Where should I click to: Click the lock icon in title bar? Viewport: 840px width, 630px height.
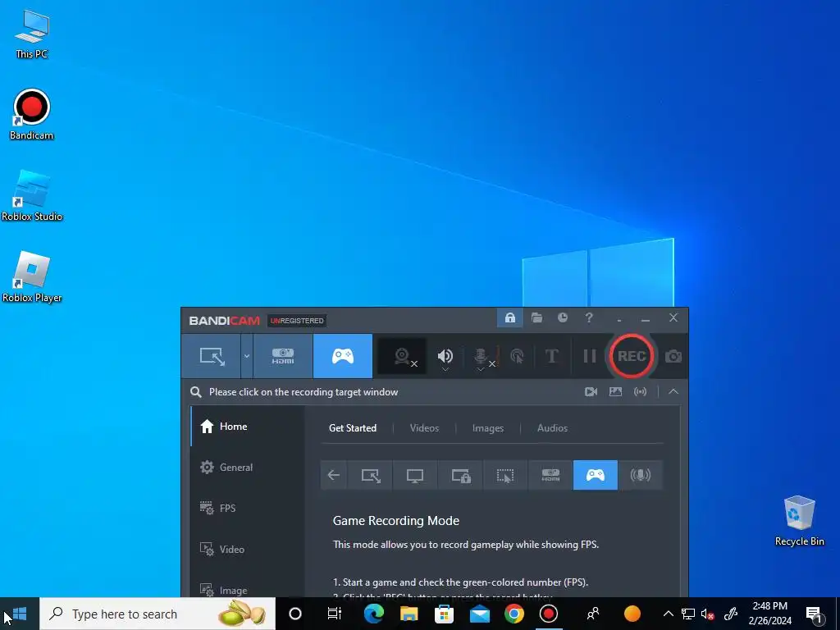point(510,318)
